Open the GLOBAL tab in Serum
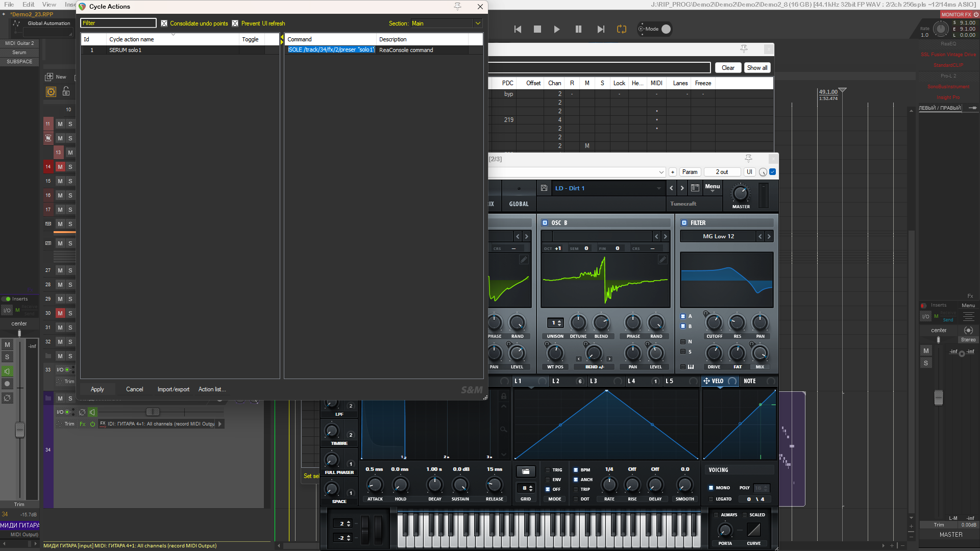The height and width of the screenshot is (551, 980). point(519,204)
